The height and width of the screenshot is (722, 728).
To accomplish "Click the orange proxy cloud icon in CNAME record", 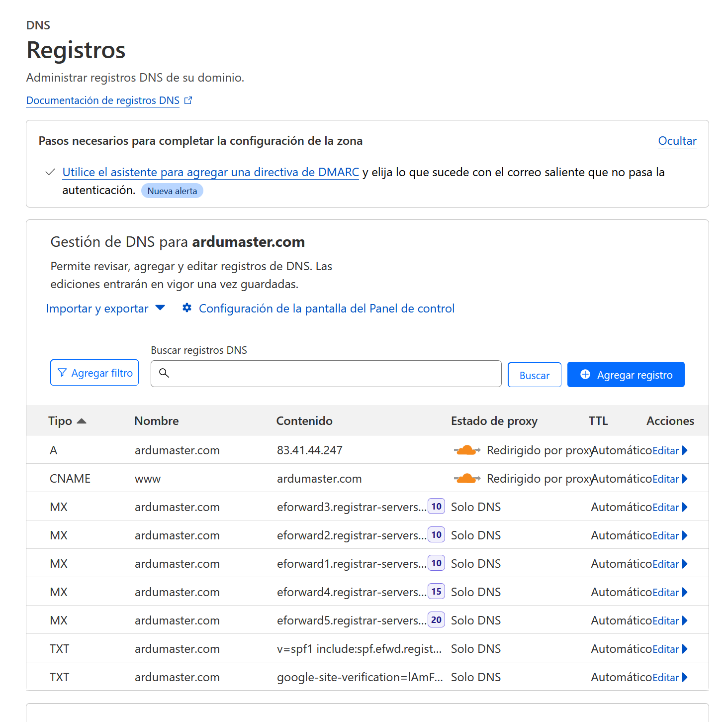I will click(x=467, y=479).
